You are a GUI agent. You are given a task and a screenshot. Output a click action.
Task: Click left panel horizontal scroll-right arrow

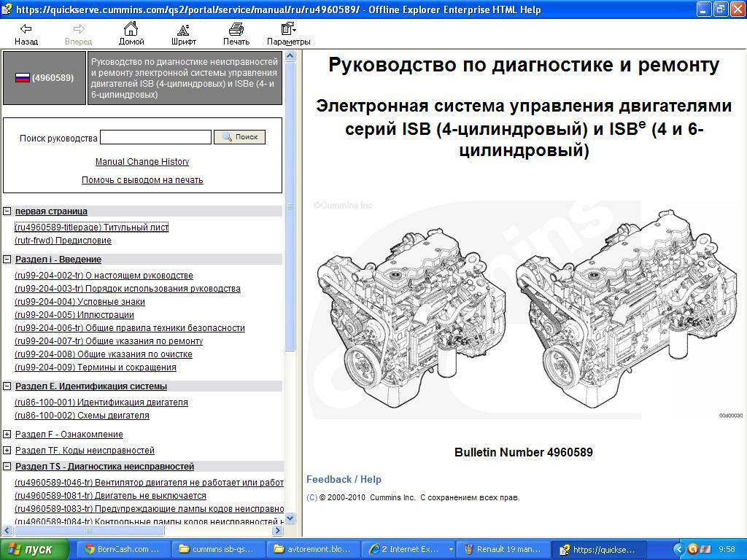[279, 531]
